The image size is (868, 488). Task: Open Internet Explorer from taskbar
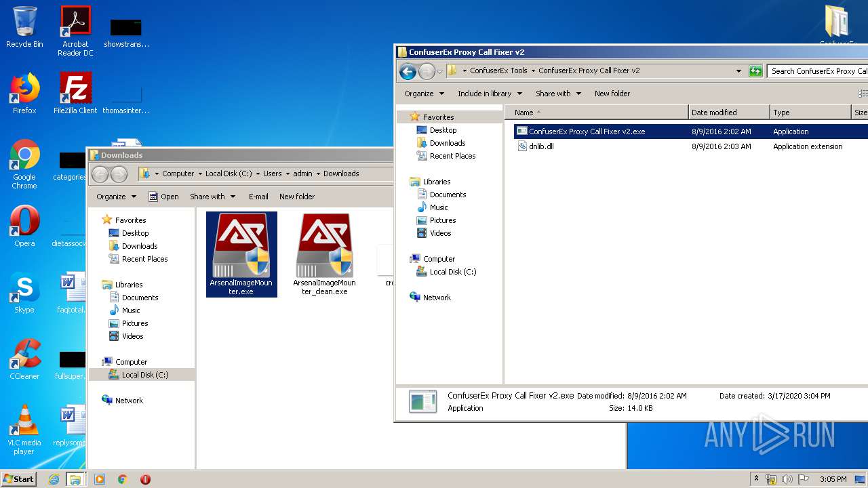tap(54, 479)
